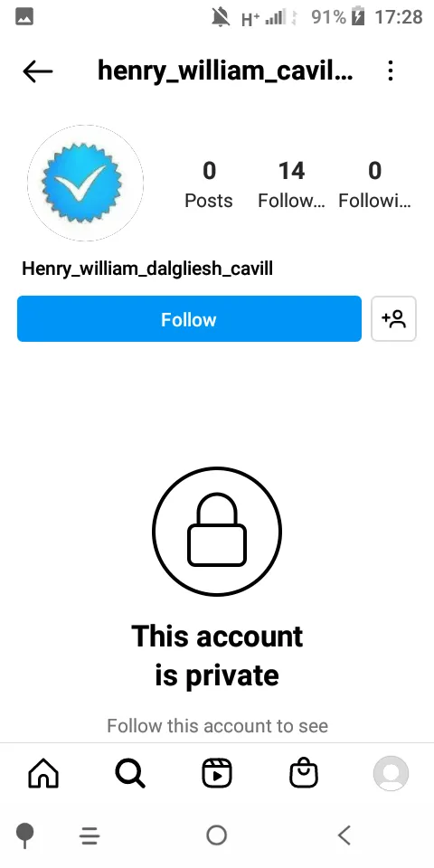
Task: Tap Android recent apps menu button
Action: 90,835
